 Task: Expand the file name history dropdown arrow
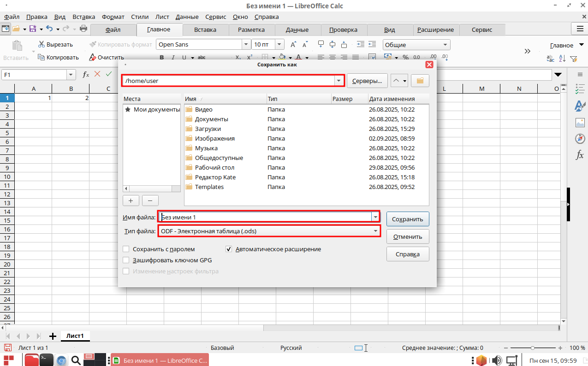click(x=375, y=217)
